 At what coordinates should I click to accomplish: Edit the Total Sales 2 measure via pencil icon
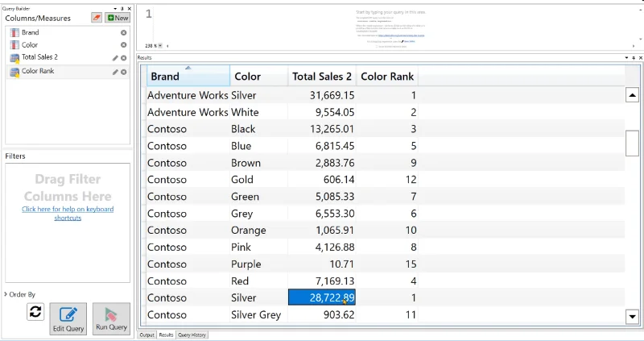(115, 58)
